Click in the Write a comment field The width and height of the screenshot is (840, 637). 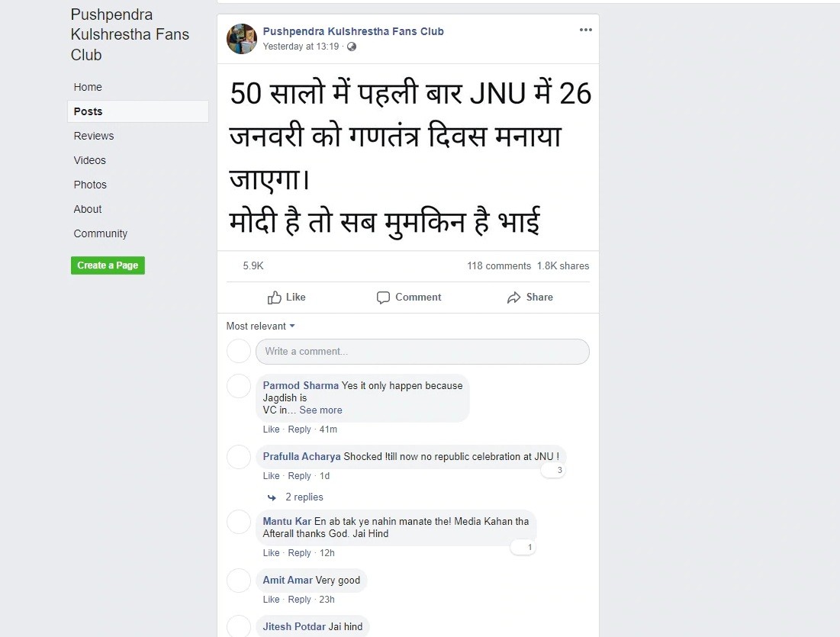[x=422, y=352]
